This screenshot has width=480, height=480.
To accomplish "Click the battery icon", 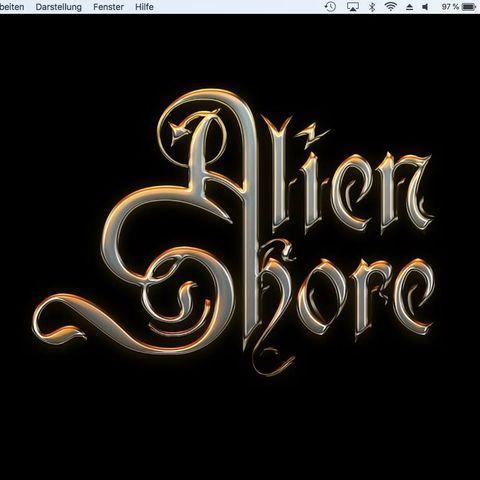I will click(x=469, y=7).
